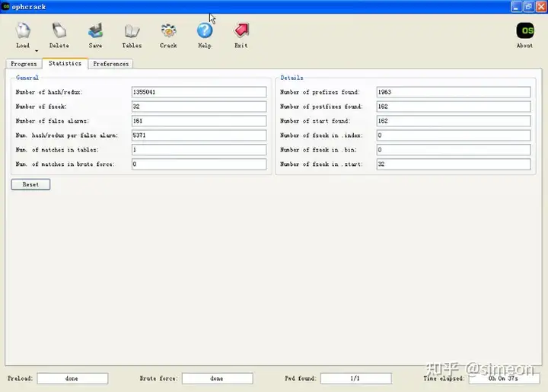The image size is (548, 392).
Task: Minimize the ophcrack window
Action: (516, 7)
